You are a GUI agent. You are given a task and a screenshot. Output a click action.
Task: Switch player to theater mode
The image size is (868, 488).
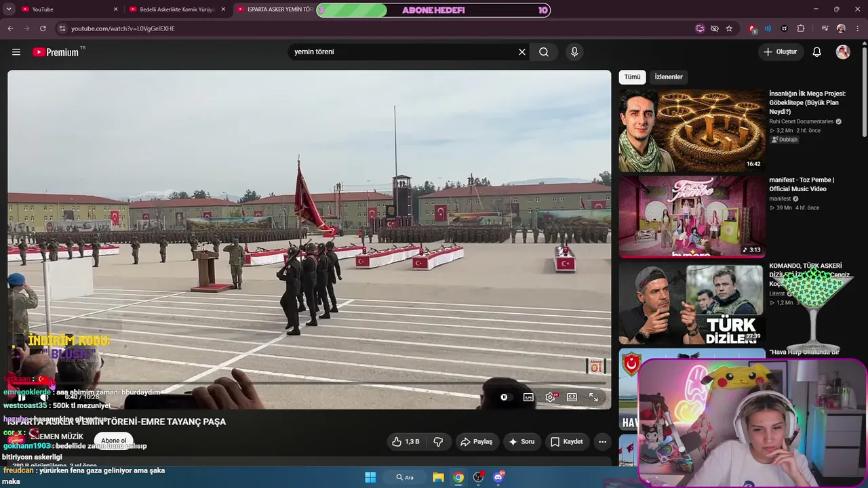click(x=572, y=397)
